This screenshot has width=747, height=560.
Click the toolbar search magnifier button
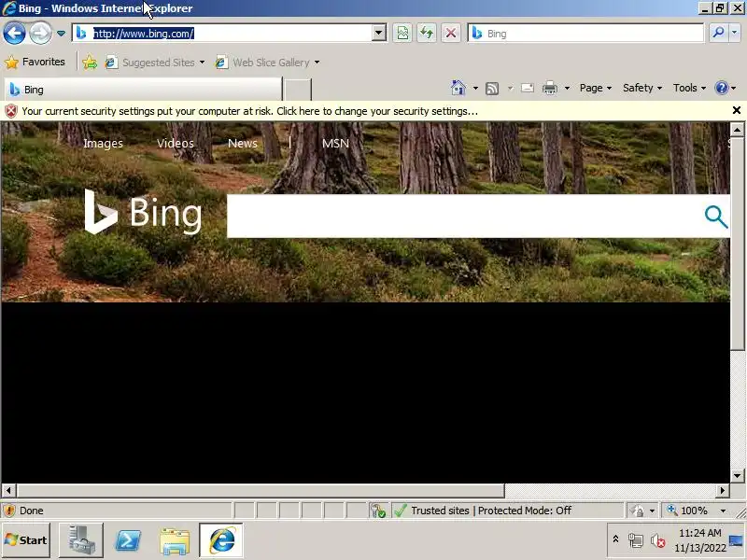pos(718,34)
